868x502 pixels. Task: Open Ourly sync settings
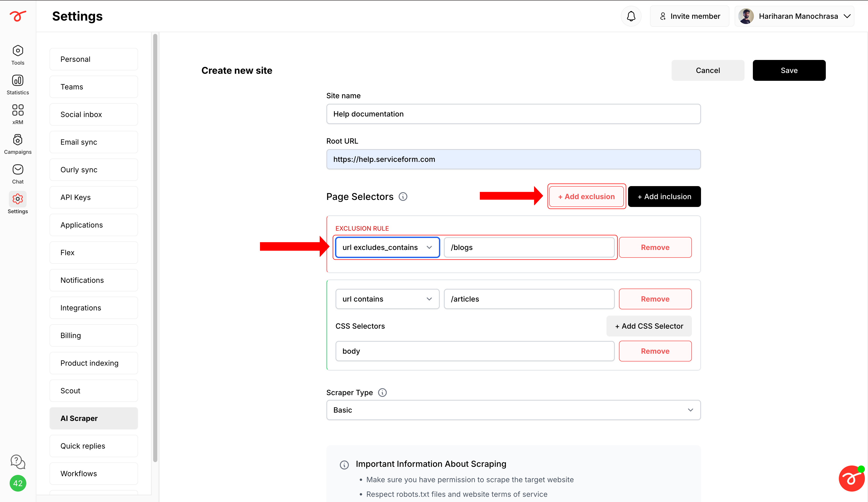point(94,169)
